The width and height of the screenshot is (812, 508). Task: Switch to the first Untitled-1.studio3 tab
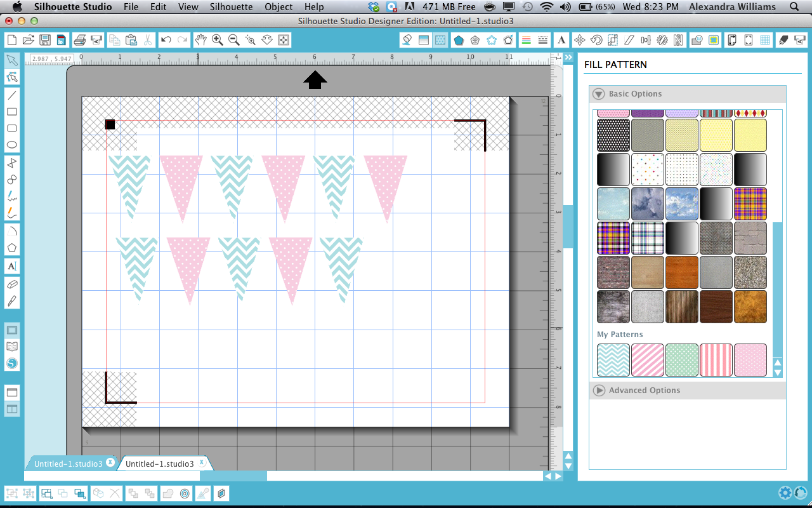68,464
